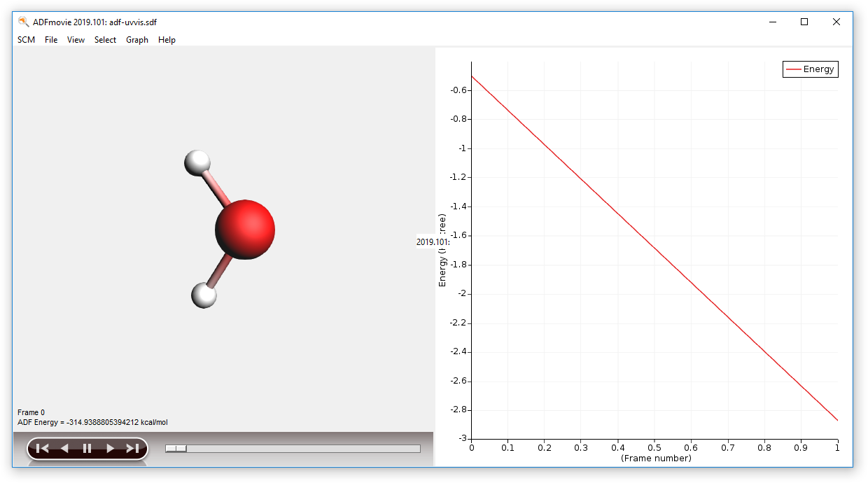Jump to the first frame of the movie

[x=42, y=449]
